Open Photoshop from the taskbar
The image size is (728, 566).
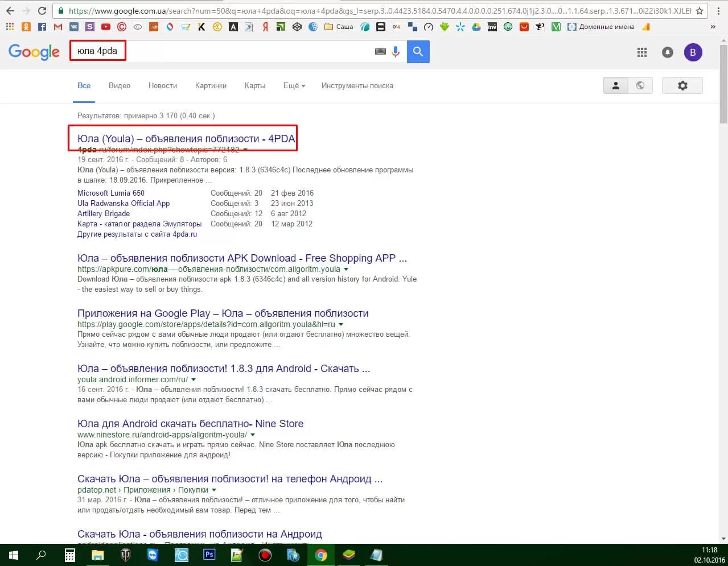pyautogui.click(x=209, y=555)
